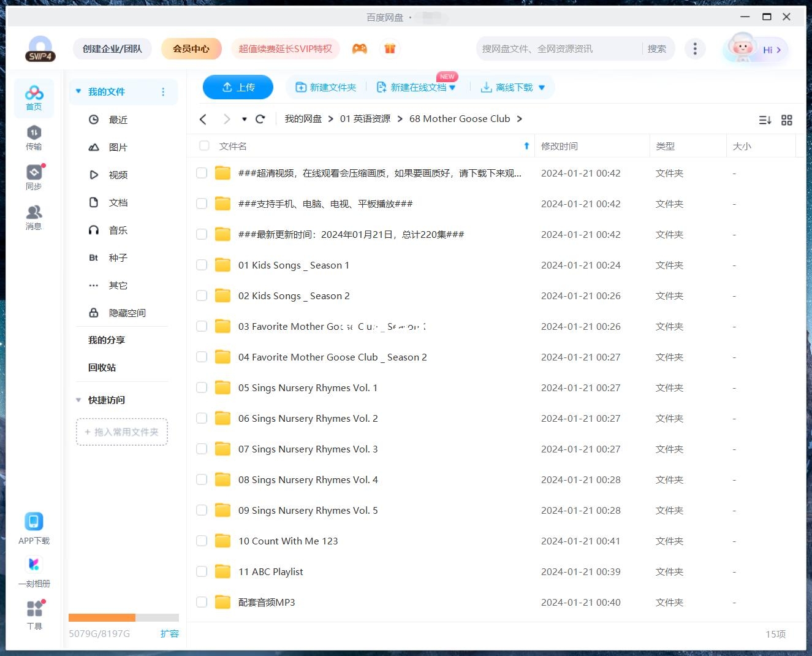This screenshot has width=812, height=656.
Task: Open 消息 (Messages) from the sidebar
Action: (x=34, y=216)
